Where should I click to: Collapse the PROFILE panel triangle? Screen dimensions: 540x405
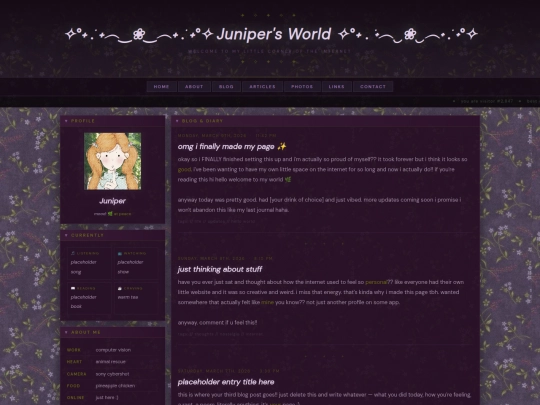(x=66, y=121)
